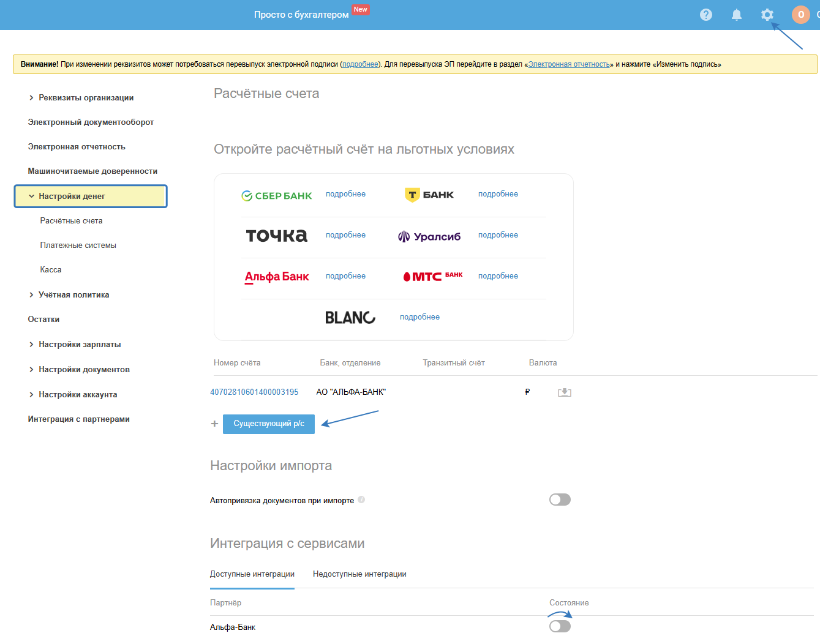This screenshot has width=820, height=644.
Task: Click the МТС Банк logo
Action: click(433, 277)
